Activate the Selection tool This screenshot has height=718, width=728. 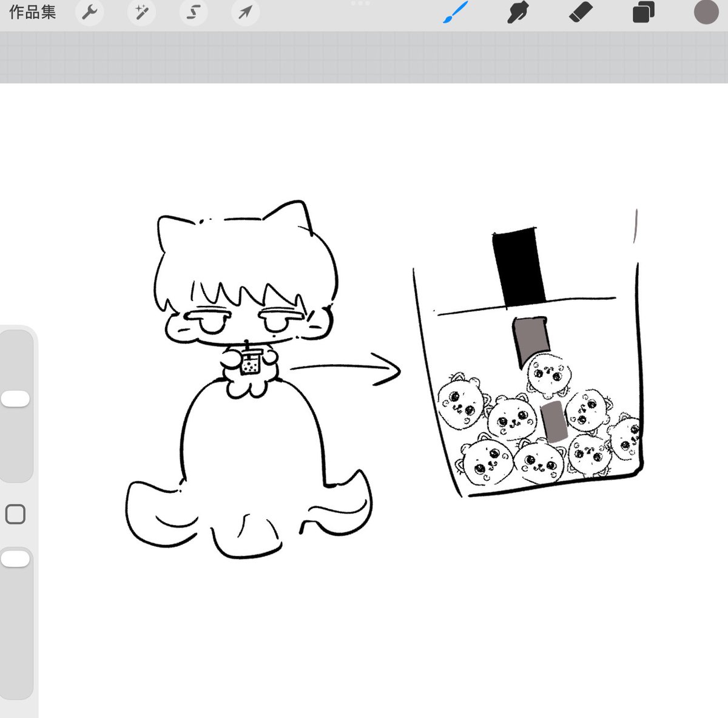194,12
